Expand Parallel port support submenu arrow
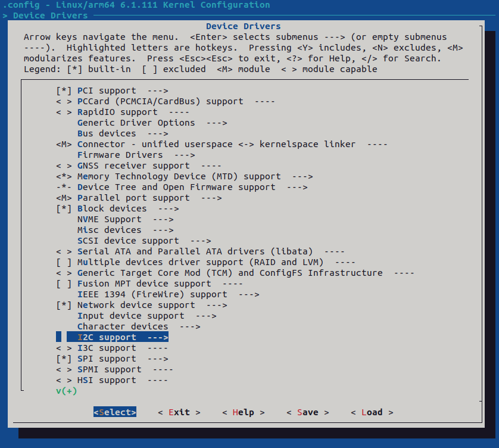Screen dimensions: 499x448 tap(211, 198)
